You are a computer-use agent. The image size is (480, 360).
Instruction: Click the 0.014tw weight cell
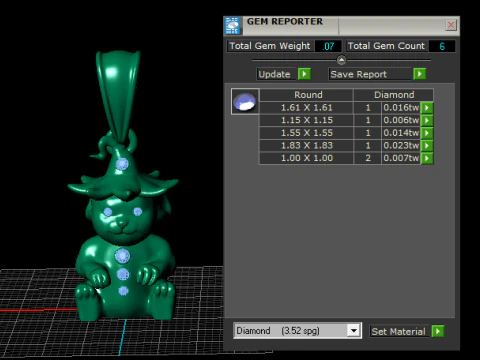pyautogui.click(x=401, y=133)
